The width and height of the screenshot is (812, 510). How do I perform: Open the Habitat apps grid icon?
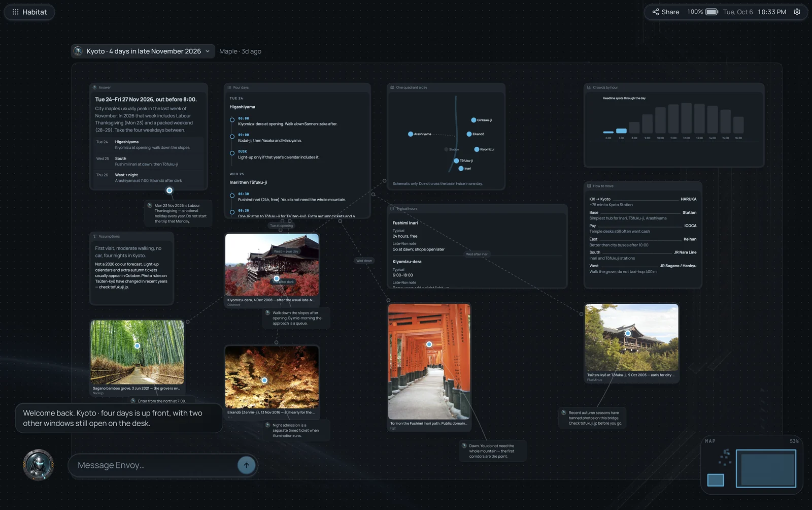pos(15,12)
